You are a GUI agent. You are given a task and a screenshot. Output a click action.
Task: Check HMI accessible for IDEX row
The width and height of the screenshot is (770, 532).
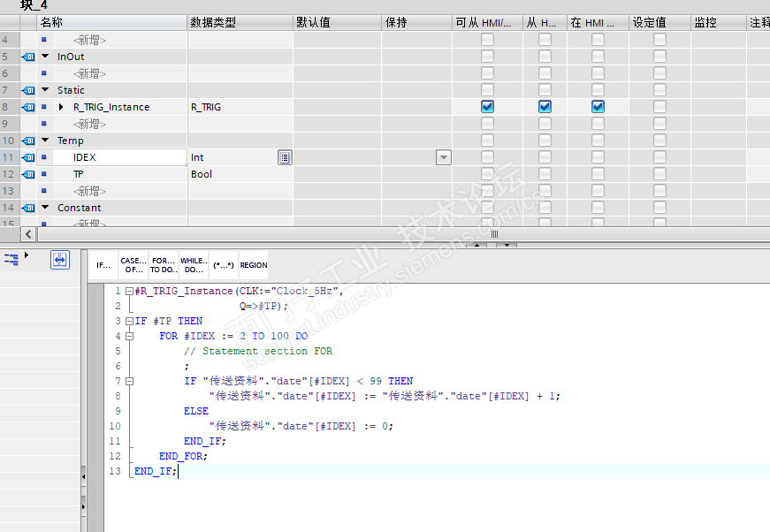click(488, 157)
